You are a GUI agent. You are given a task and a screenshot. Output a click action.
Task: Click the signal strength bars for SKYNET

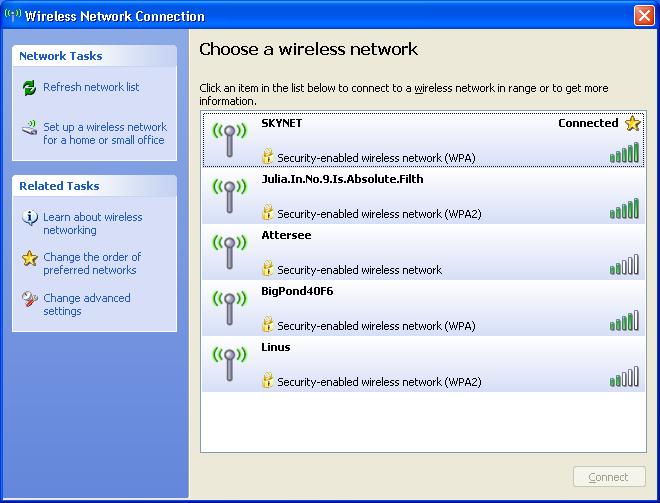tap(624, 152)
